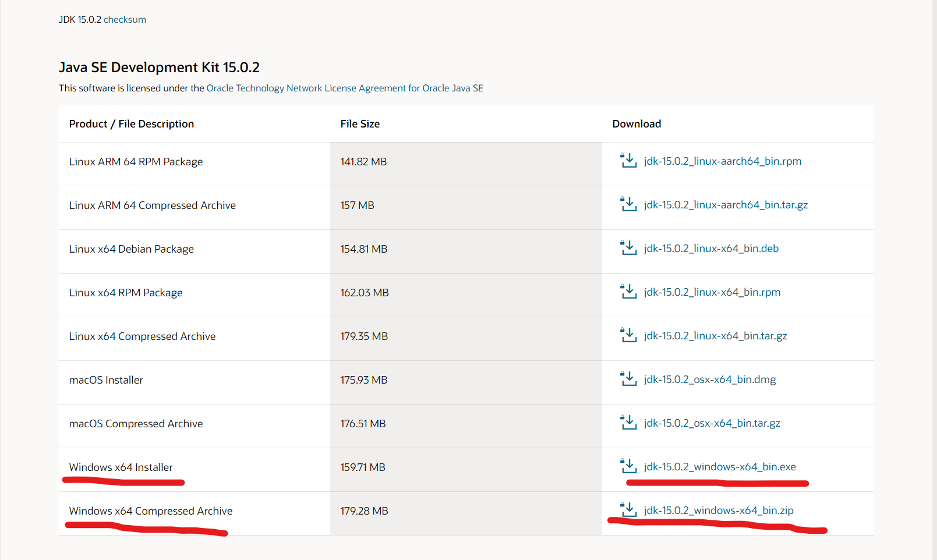Download jdk-15.0.2_windows-x64_bin.exe installer
Viewport: 937px width, 560px height.
[720, 467]
